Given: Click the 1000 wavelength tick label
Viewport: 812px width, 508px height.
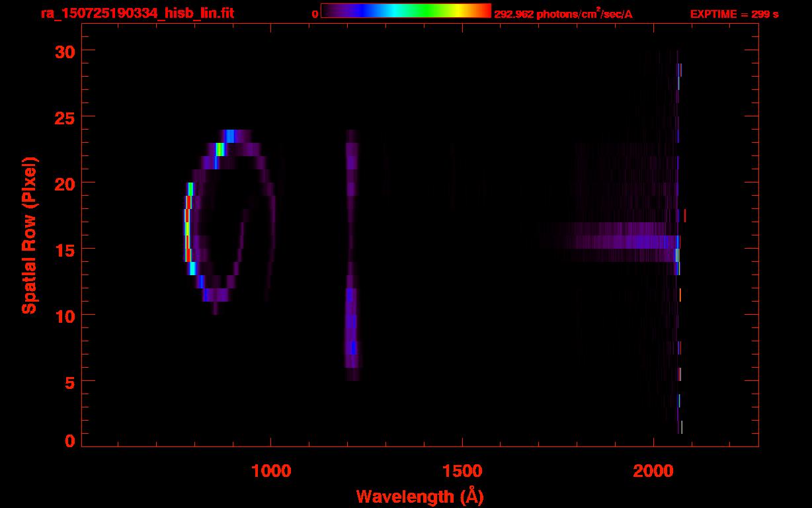Looking at the screenshot, I should [271, 471].
